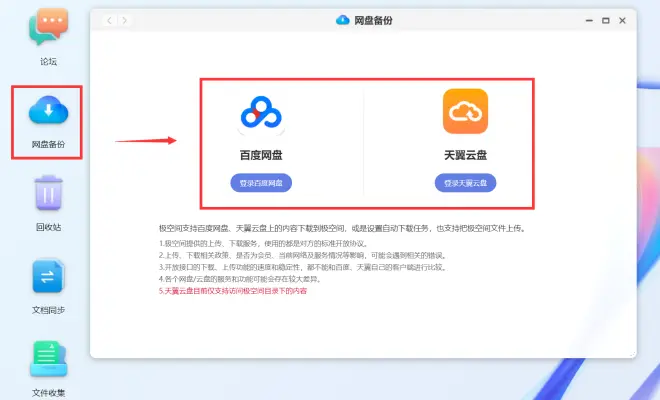Maximize the 网盘备份 window
Viewport: 660px width, 400px height.
pos(606,20)
